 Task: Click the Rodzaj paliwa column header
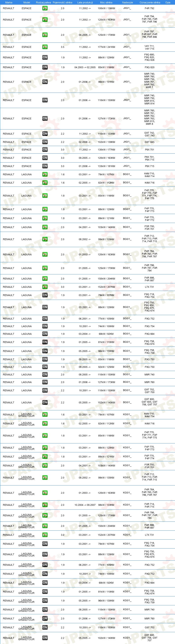coord(44,2)
